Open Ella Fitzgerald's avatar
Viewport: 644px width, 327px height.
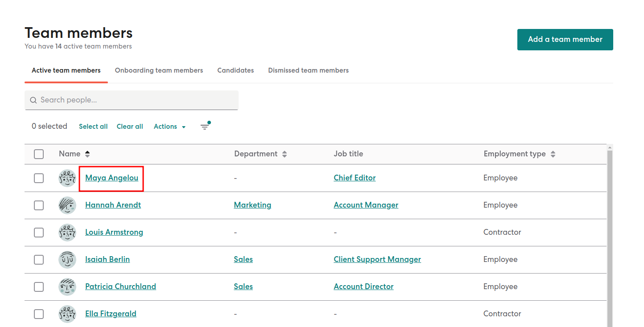point(67,314)
